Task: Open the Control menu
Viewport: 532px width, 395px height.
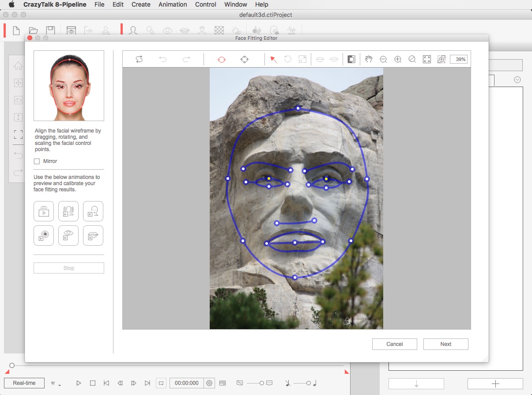Action: (206, 4)
